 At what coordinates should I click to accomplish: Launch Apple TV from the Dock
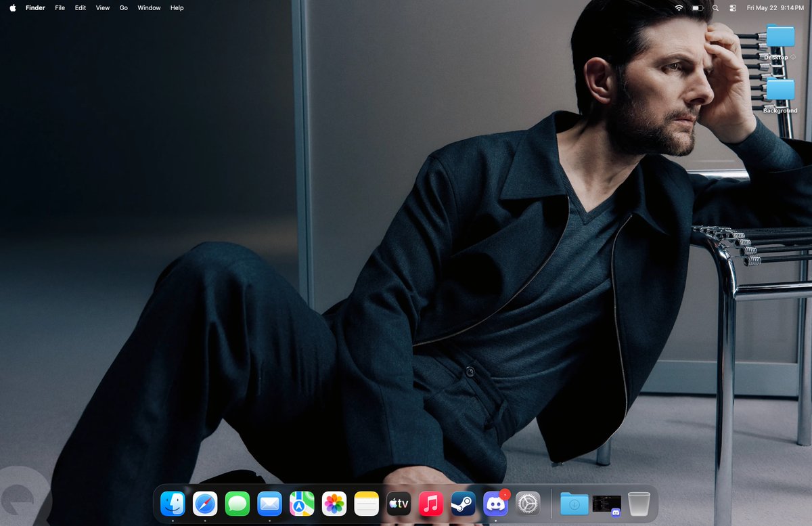pos(399,504)
